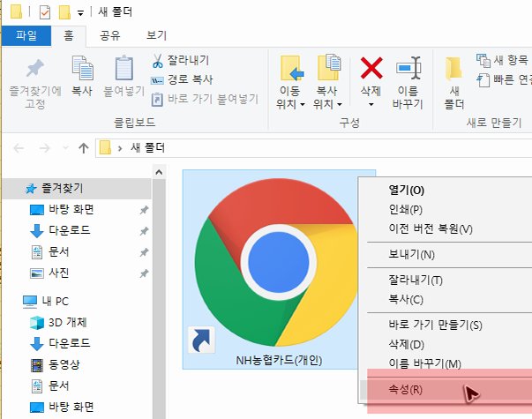The height and width of the screenshot is (419, 532).
Task: Open the 삭제 dropdown arrow
Action: tap(371, 104)
